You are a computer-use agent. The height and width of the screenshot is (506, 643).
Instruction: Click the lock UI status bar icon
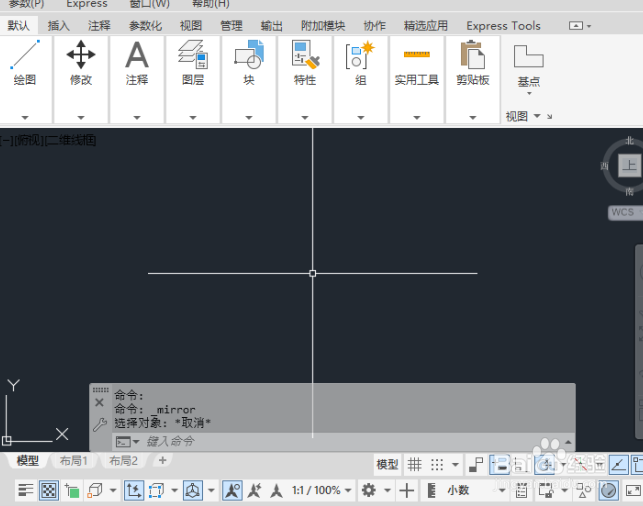click(547, 490)
